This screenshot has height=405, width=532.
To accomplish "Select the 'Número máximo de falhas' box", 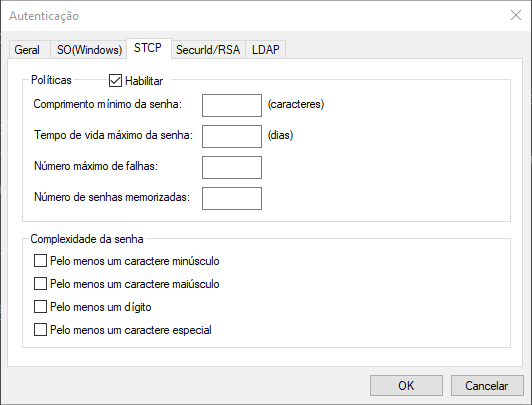I will click(232, 167).
